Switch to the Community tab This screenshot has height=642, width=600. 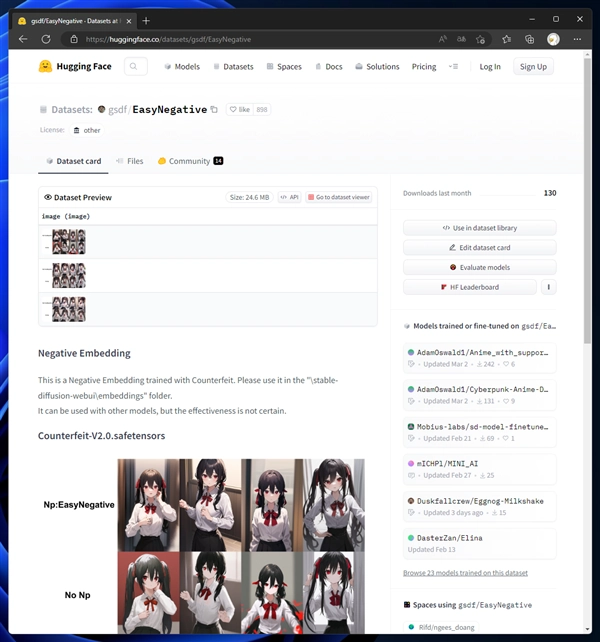tap(190, 161)
